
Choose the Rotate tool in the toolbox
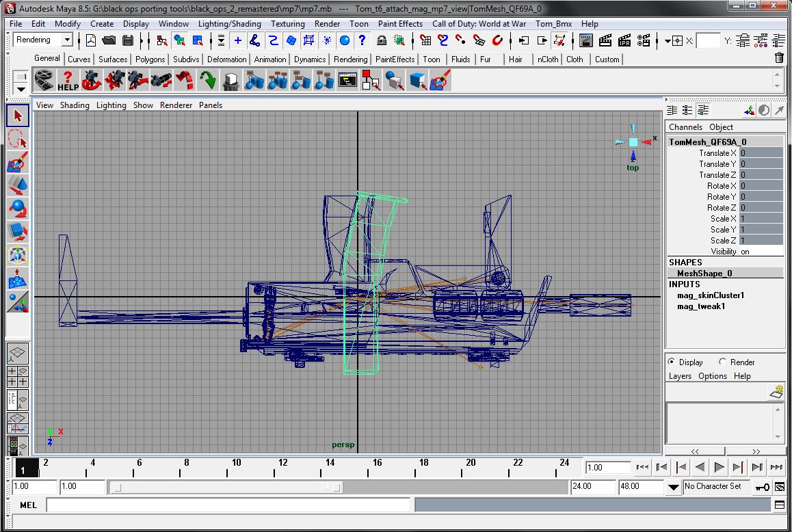click(x=18, y=209)
